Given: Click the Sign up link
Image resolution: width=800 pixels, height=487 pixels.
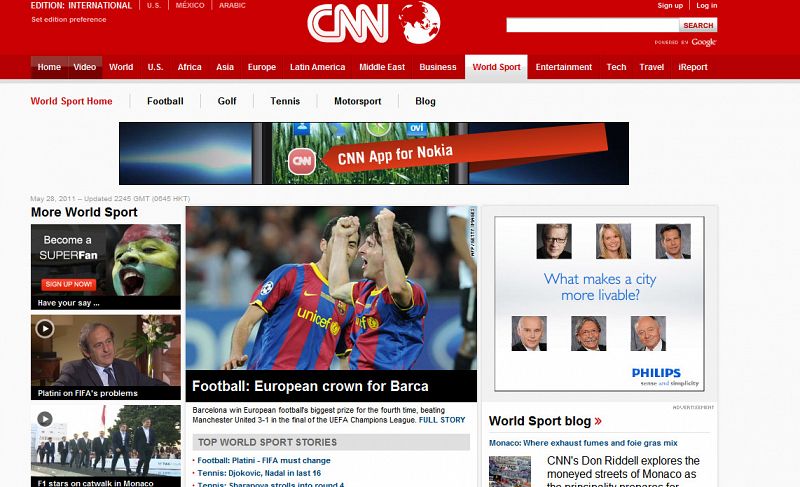Looking at the screenshot, I should (670, 6).
